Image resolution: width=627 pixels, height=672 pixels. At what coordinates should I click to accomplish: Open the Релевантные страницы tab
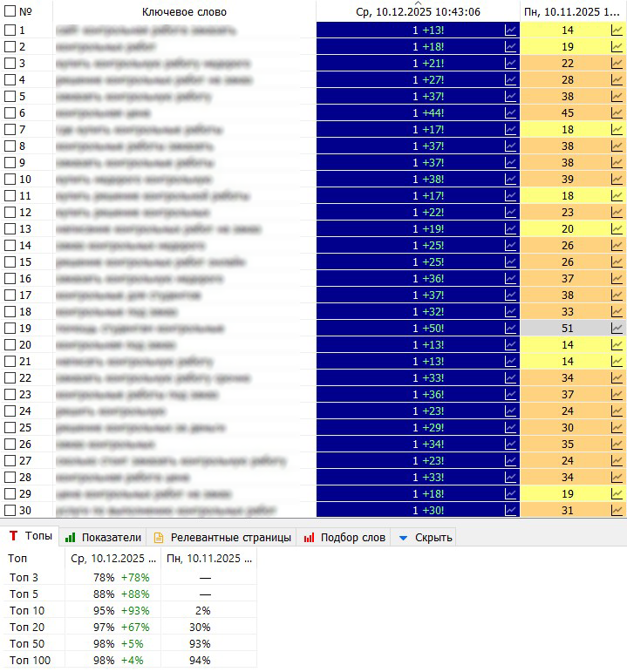point(221,538)
